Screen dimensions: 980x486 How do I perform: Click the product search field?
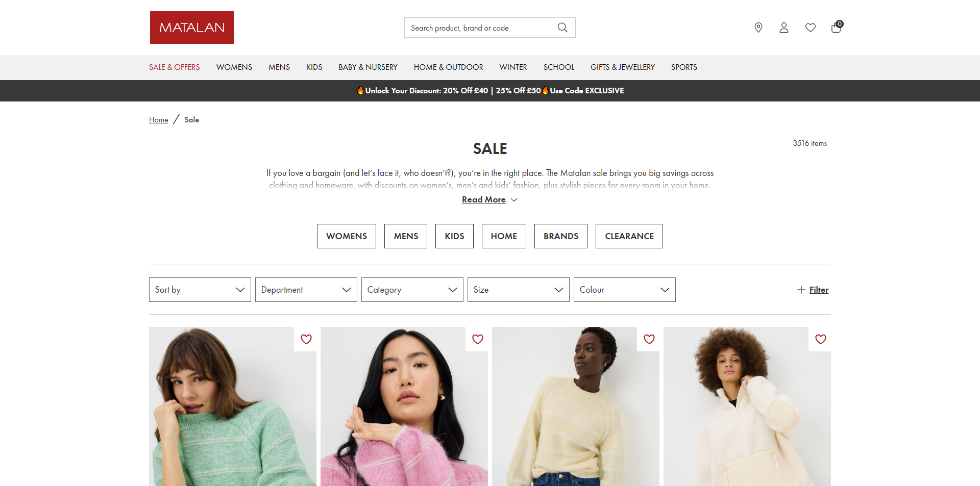(480, 28)
